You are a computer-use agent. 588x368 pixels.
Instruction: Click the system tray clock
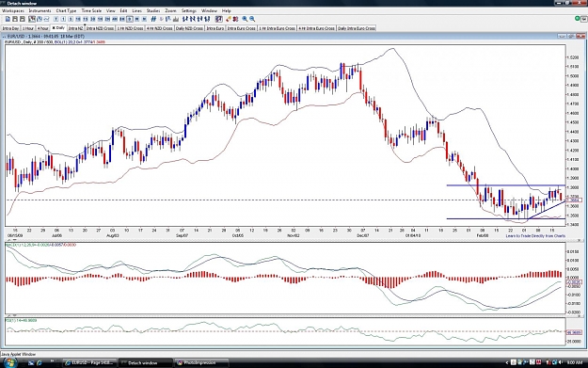pos(574,362)
